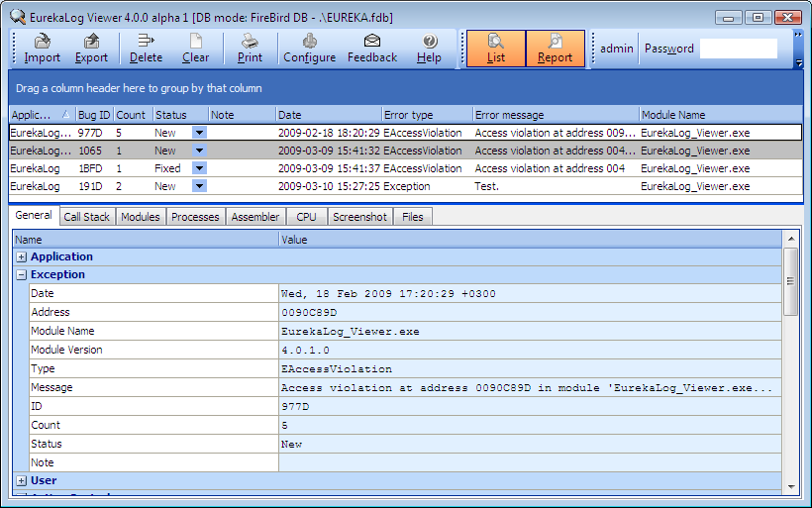Click the Date value Wed, 18 Feb 2009
Image resolution: width=812 pixels, height=508 pixels.
(388, 294)
